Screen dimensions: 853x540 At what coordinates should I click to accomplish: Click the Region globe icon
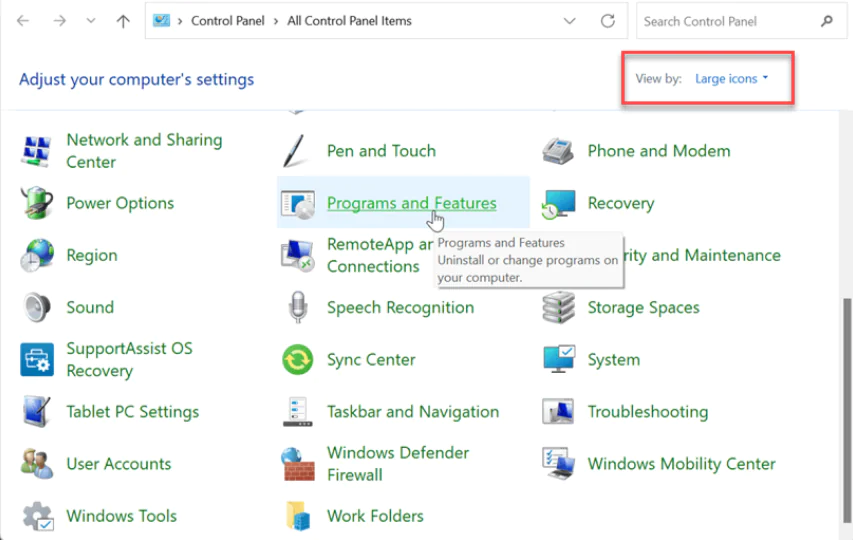37,255
